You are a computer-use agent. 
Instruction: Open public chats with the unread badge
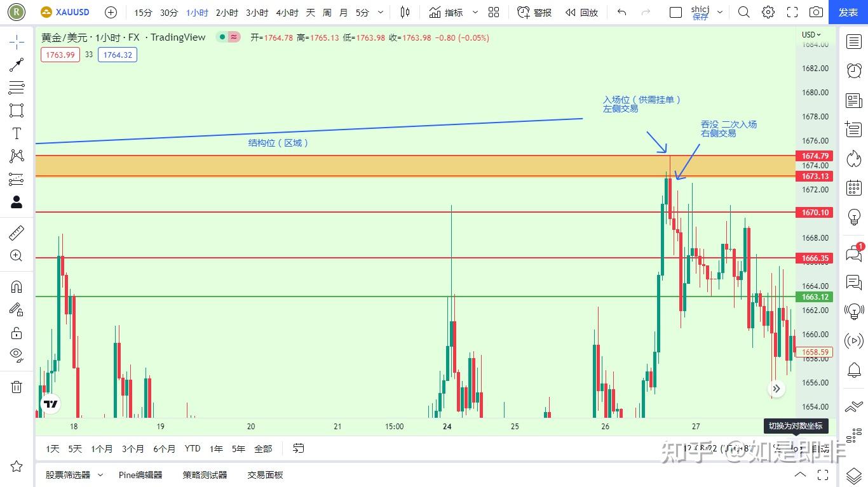click(854, 253)
